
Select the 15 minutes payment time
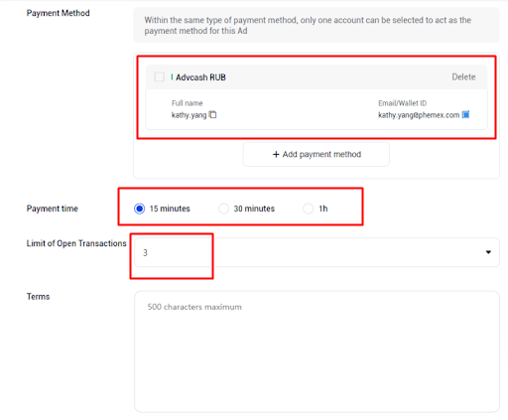[139, 209]
